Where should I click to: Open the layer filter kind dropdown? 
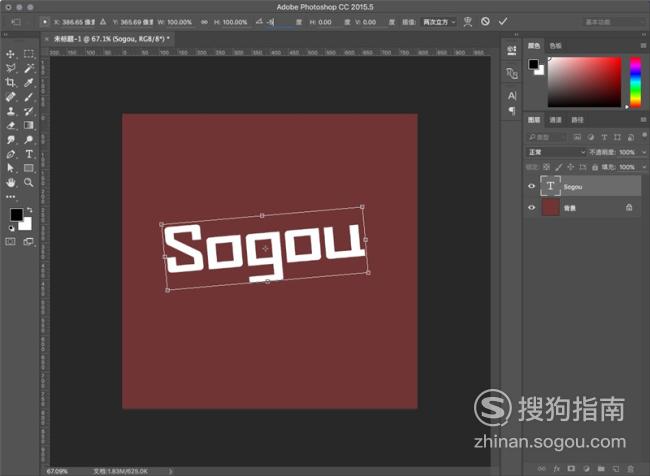[x=547, y=137]
